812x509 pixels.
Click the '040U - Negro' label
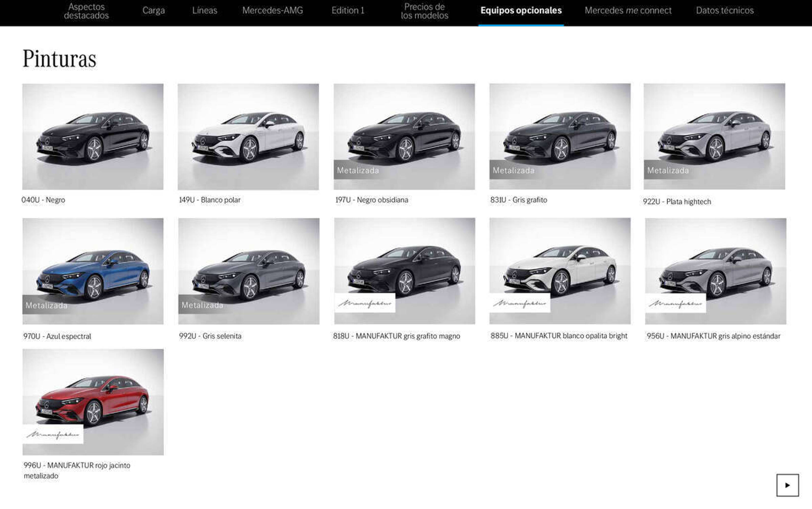(43, 200)
